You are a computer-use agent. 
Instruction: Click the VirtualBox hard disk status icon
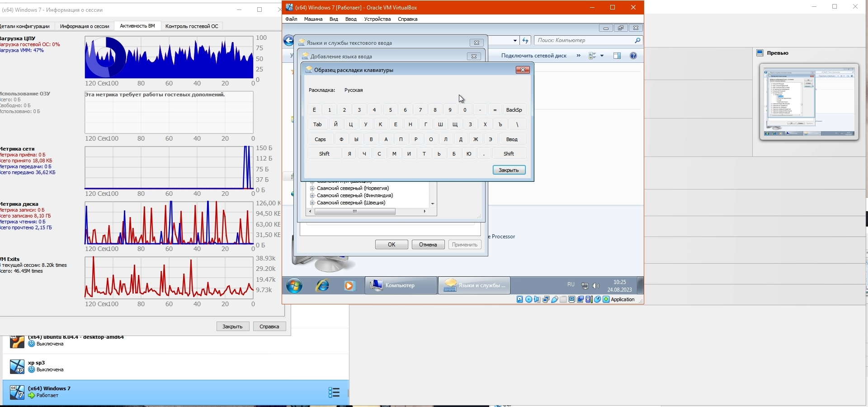pos(520,299)
